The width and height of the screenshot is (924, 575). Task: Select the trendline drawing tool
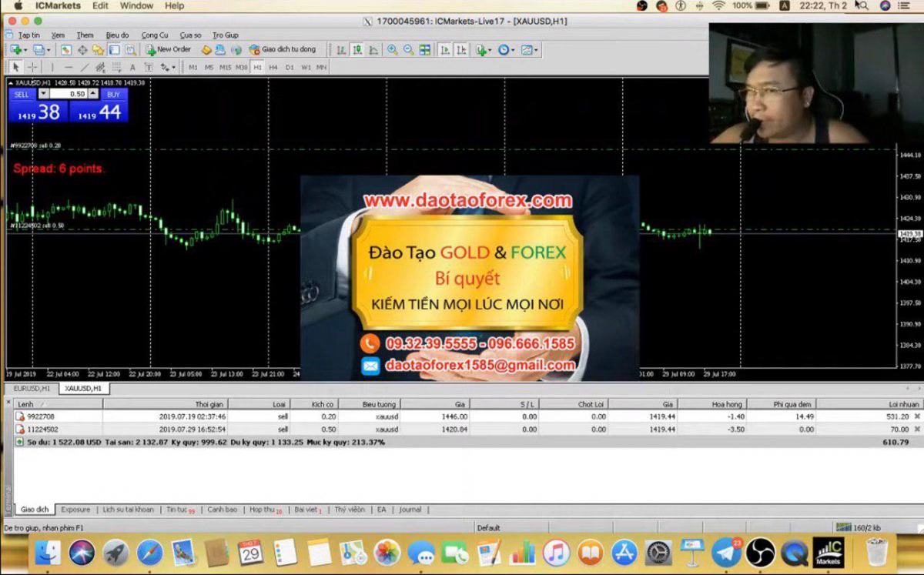85,68
